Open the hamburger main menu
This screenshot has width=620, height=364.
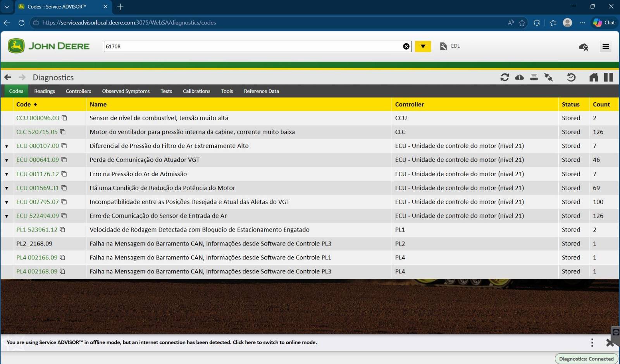[x=606, y=46]
